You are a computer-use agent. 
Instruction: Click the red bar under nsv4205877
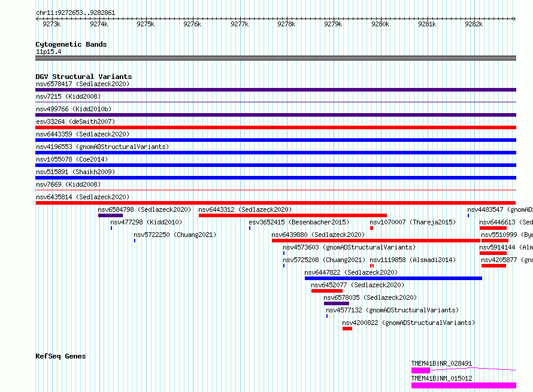point(494,266)
